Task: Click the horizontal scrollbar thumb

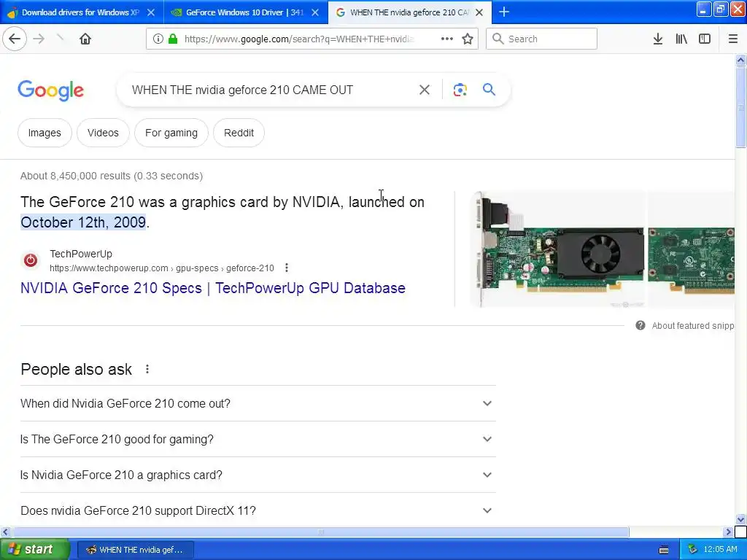Action: tap(321, 532)
